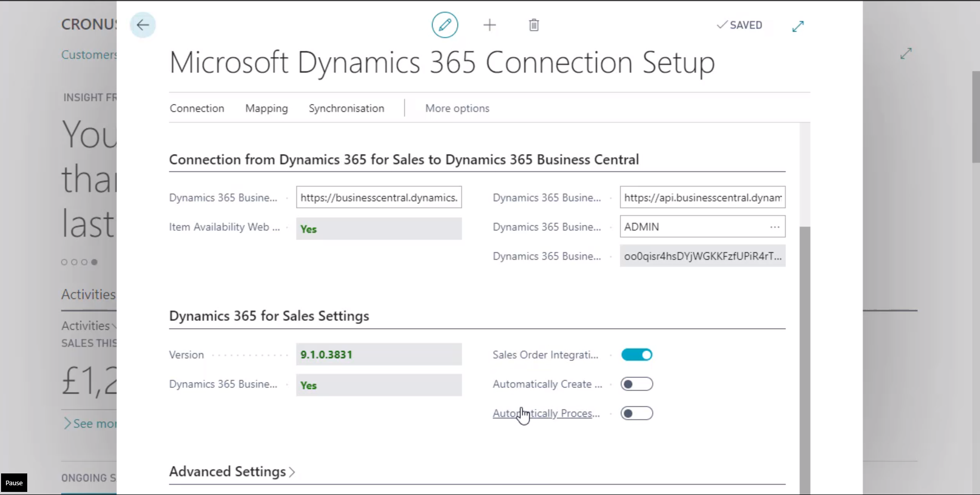Click the expand arrow icon on the right edge
980x495 pixels.
pos(905,53)
